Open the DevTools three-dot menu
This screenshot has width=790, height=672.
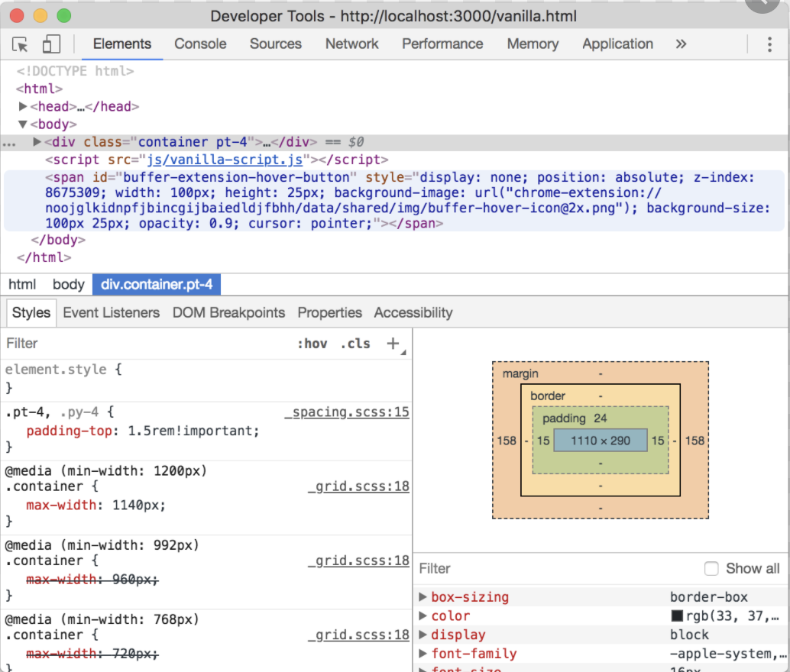[x=769, y=44]
